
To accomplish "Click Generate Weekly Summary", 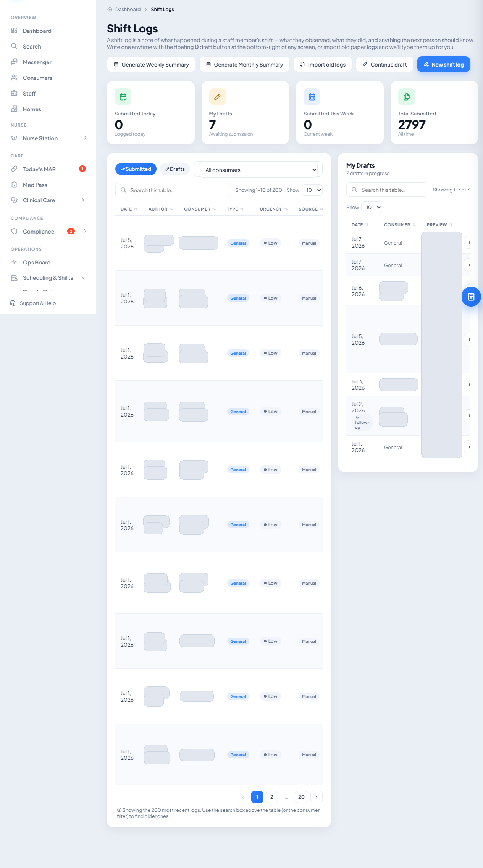I will (151, 64).
